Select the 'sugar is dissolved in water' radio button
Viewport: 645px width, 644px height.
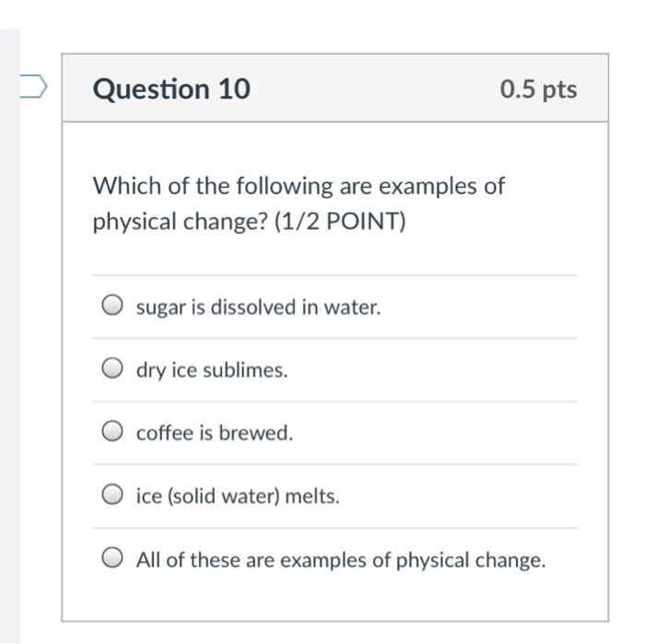click(x=112, y=307)
